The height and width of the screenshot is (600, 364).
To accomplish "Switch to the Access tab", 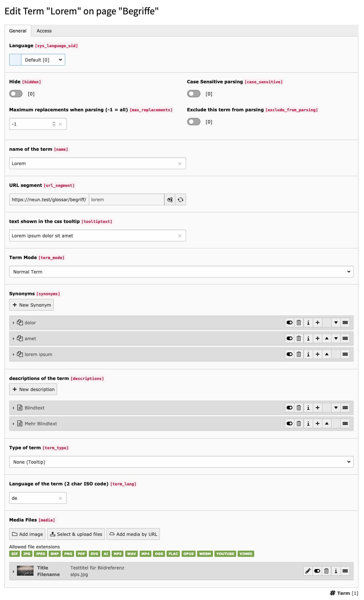I will pyautogui.click(x=44, y=31).
